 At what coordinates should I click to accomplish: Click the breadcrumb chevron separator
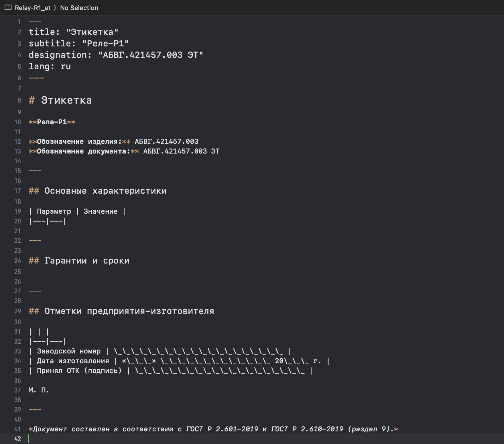click(55, 8)
